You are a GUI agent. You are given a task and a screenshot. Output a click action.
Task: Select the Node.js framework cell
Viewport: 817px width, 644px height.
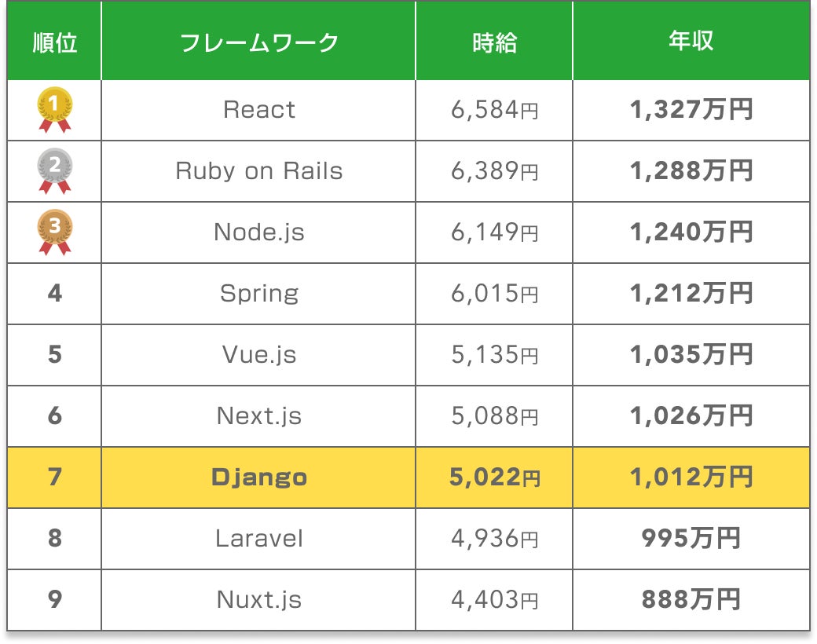259,232
